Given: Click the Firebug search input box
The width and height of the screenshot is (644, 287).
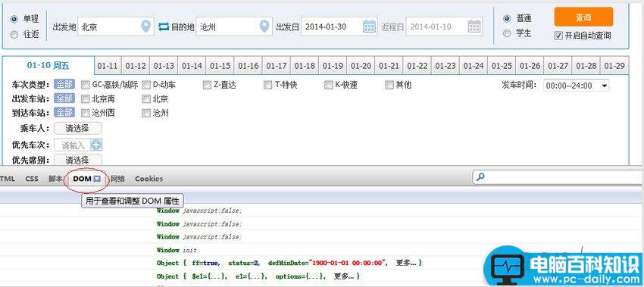Looking at the screenshot, I should 558,177.
